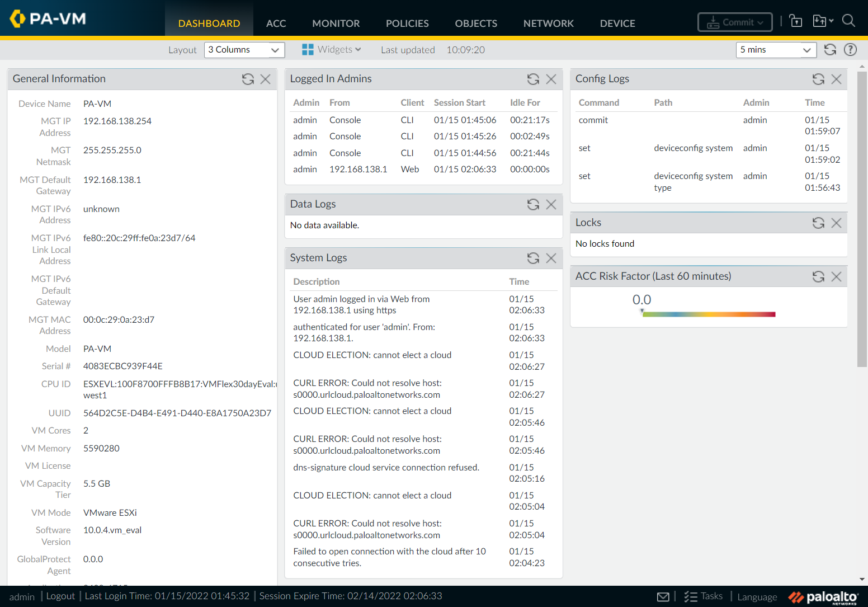Close the Config Logs widget
Image resolution: width=868 pixels, height=607 pixels.
click(836, 79)
